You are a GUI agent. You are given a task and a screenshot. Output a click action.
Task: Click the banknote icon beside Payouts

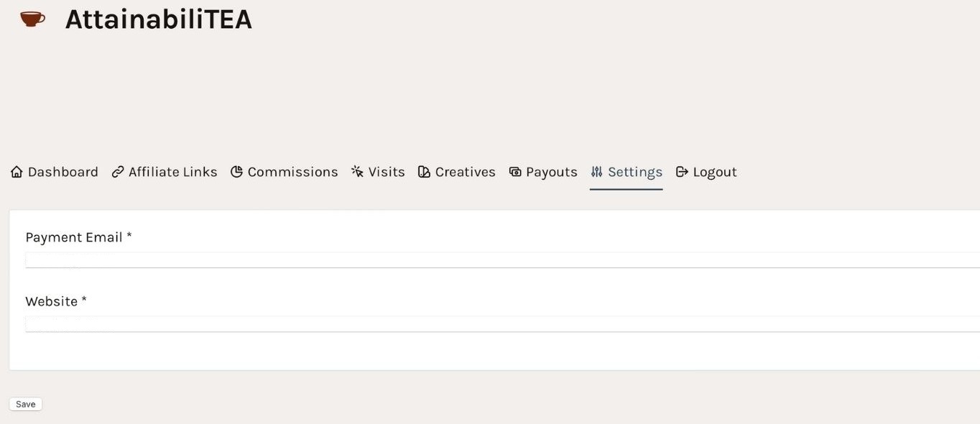(x=515, y=172)
